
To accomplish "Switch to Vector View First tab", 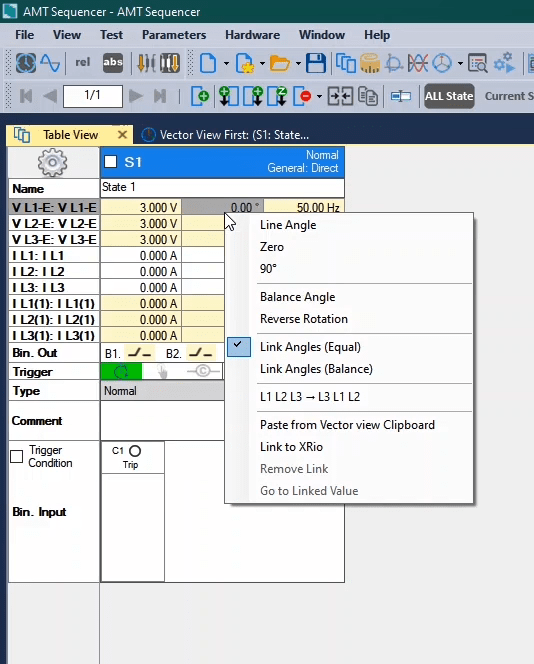I will 226,135.
